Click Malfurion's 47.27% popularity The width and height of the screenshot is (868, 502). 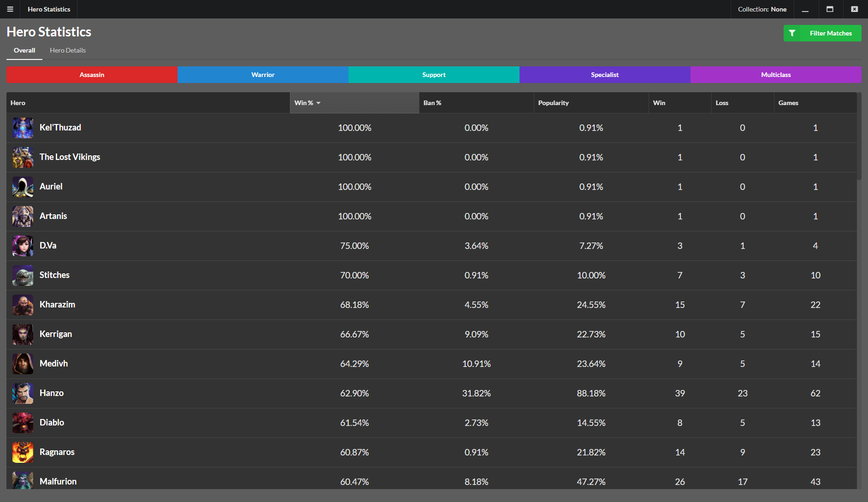(591, 482)
